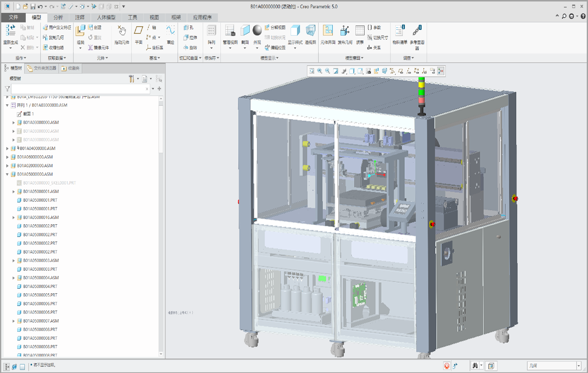Switch to the 分析 ribbon tab

58,17
